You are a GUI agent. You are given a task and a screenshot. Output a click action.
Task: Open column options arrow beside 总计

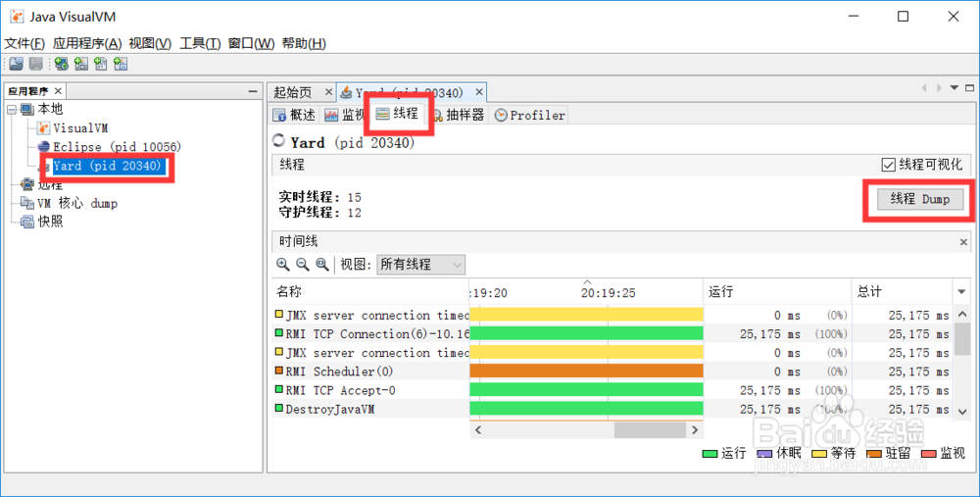click(962, 292)
